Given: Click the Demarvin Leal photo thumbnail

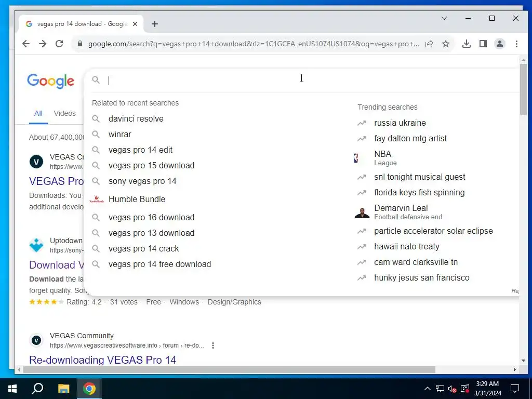Looking at the screenshot, I should click(x=362, y=212).
